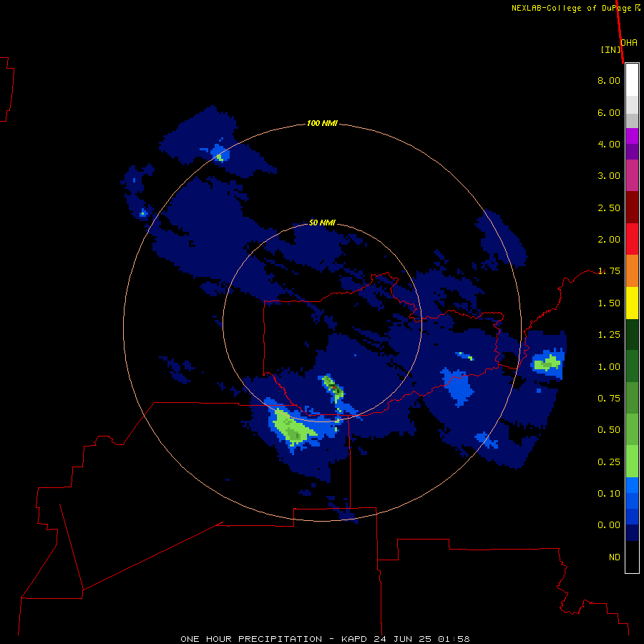Click the 2.00 legend value
644x644 pixels.
[x=609, y=240]
